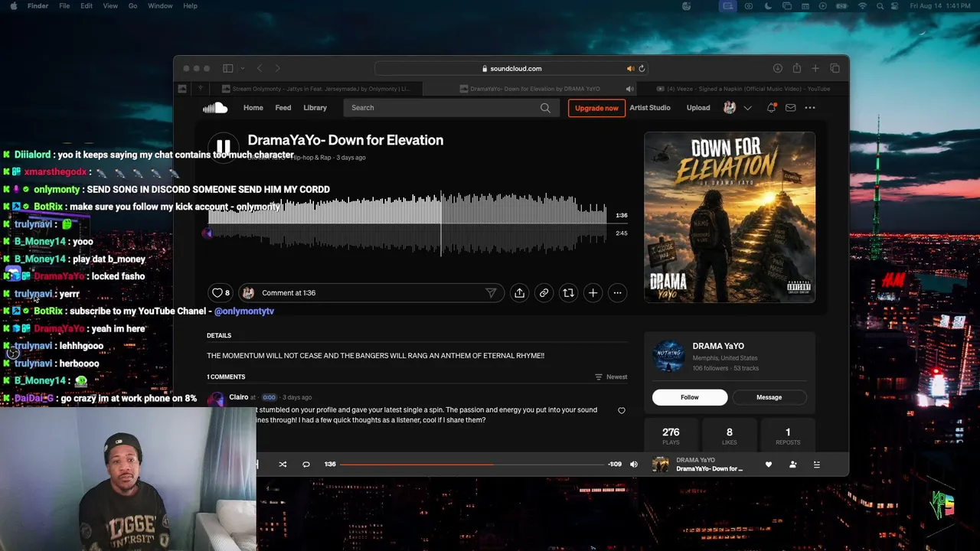Open the SoundCloud Library page
Screen dimensions: 980x551
click(x=315, y=108)
